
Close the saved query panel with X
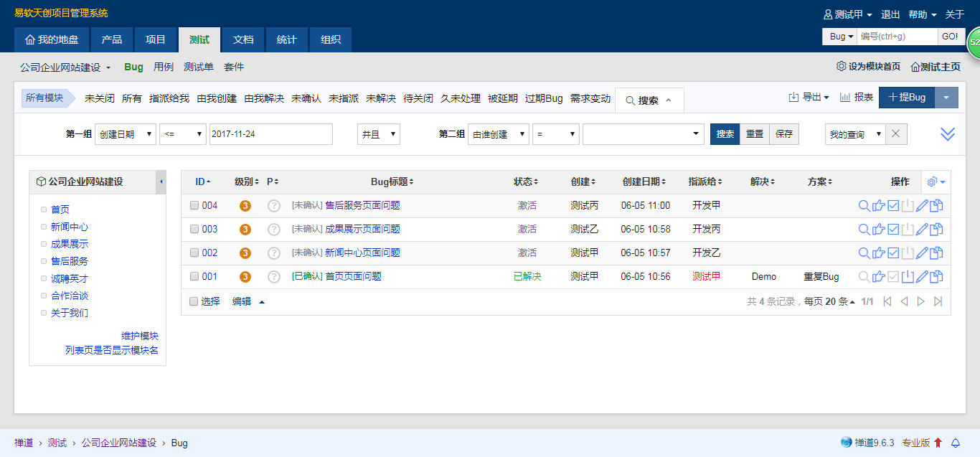[x=896, y=134]
